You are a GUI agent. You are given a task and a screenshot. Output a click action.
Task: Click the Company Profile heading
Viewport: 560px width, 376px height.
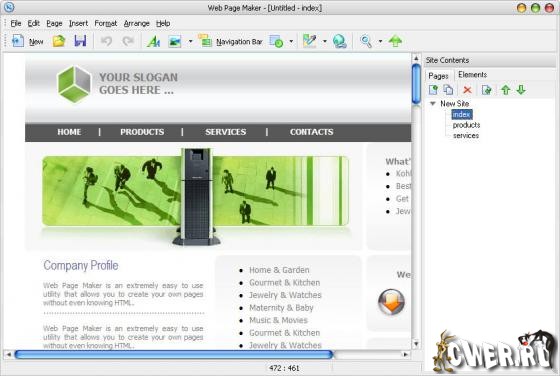(x=81, y=265)
